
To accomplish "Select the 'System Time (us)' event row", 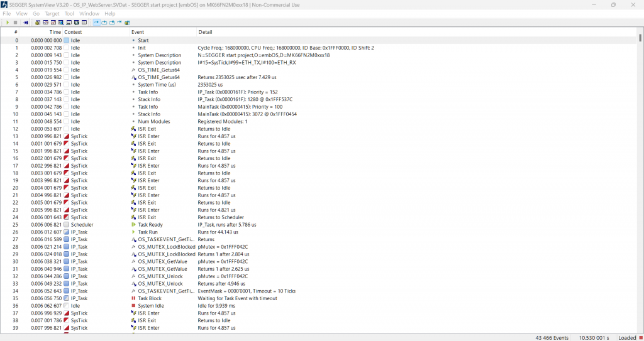I will (319, 85).
